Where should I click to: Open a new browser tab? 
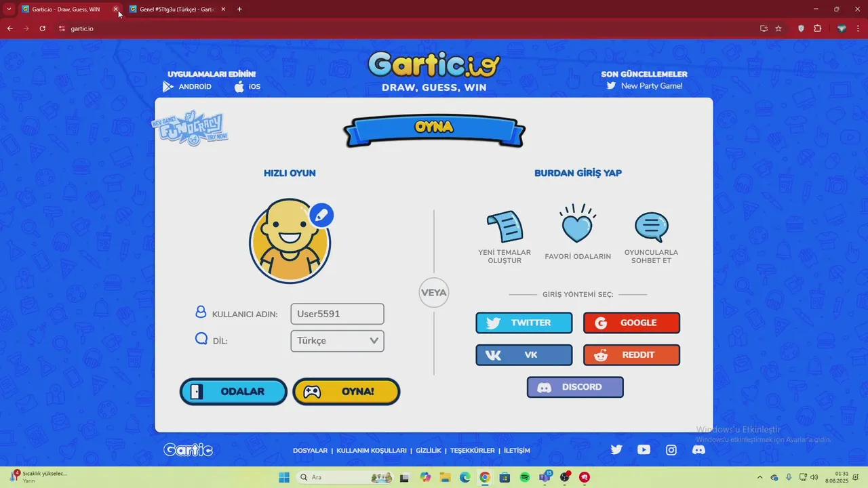[239, 9]
